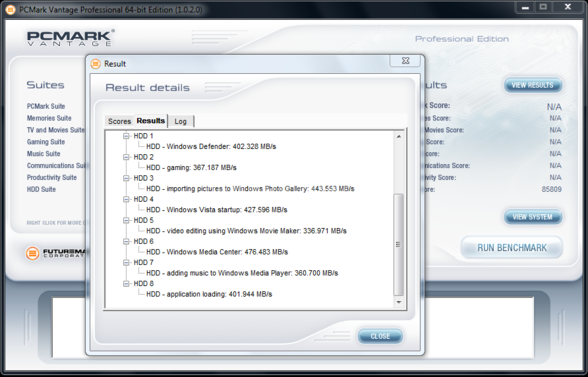The width and height of the screenshot is (588, 377).
Task: Select PCMark Suite in Suites list
Action: pyautogui.click(x=46, y=106)
